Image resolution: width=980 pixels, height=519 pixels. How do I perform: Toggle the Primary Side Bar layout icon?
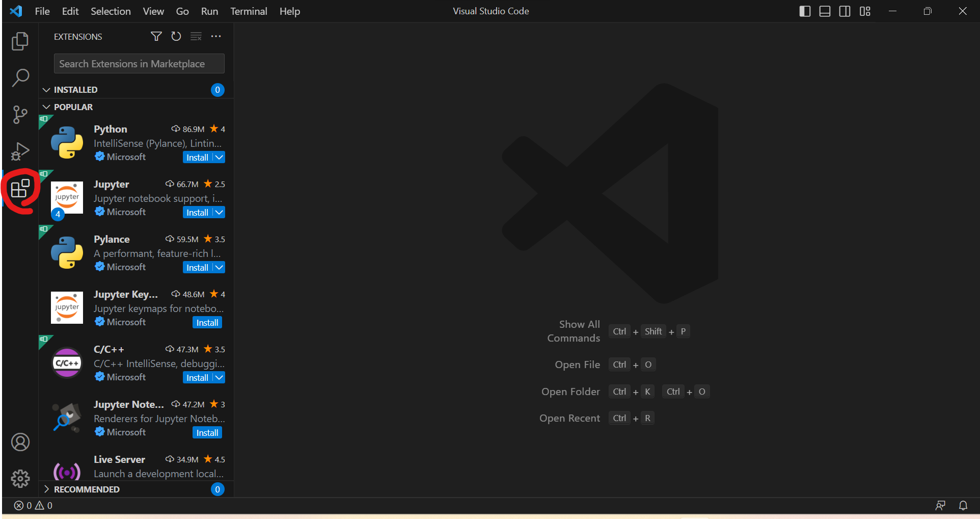[x=805, y=11]
